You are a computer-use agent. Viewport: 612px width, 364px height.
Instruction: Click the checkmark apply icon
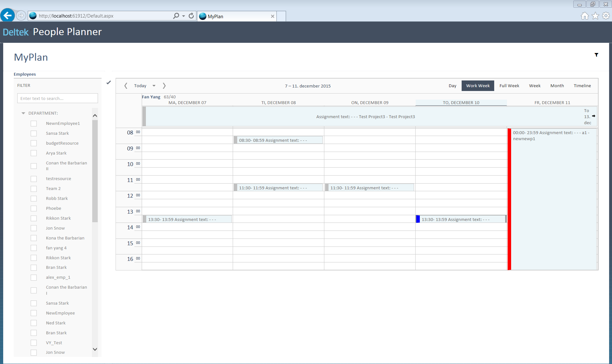pos(109,82)
